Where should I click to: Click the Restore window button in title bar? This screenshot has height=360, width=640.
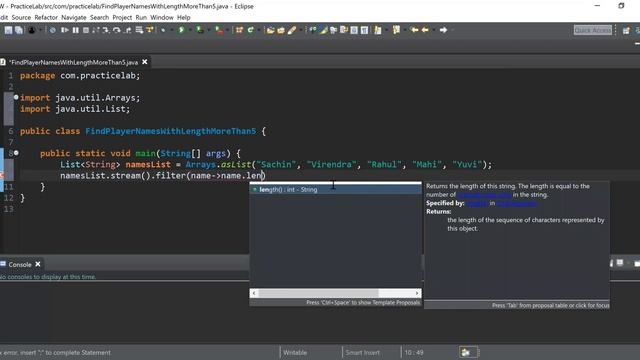point(621,6)
